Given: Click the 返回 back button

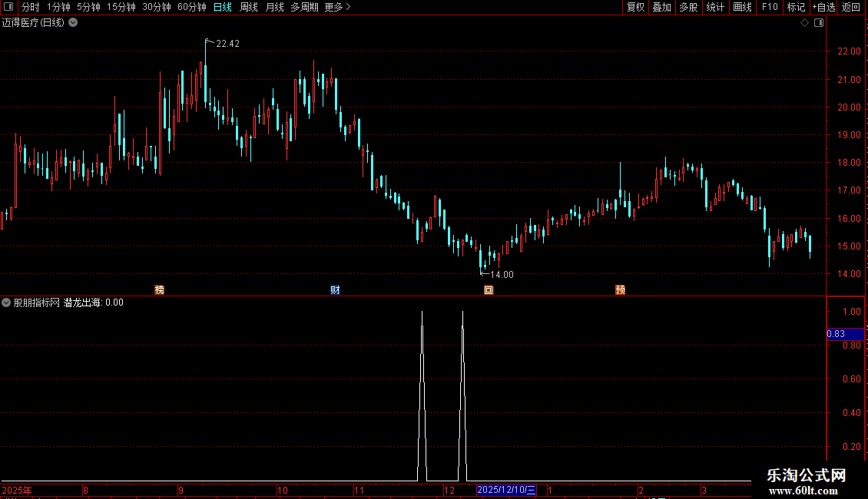Looking at the screenshot, I should (x=851, y=7).
